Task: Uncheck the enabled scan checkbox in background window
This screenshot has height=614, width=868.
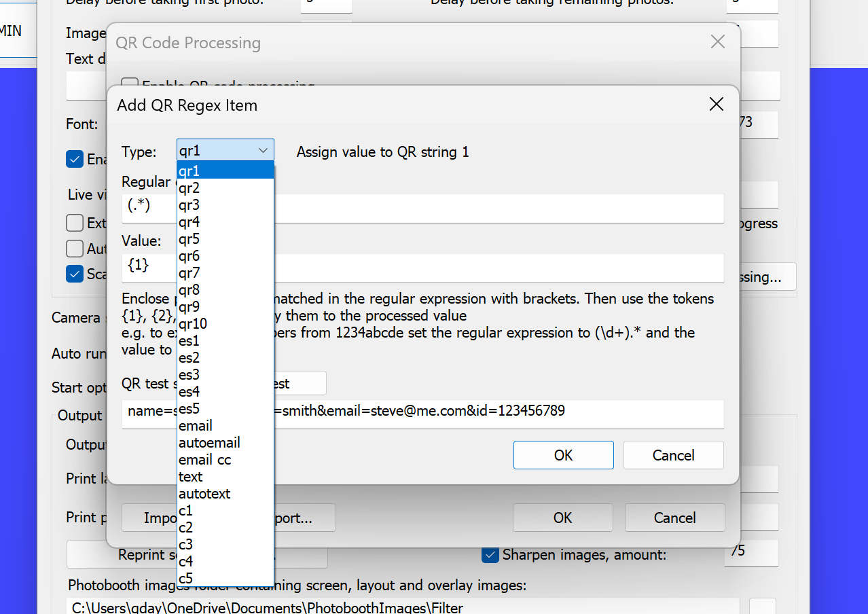Action: (75, 274)
